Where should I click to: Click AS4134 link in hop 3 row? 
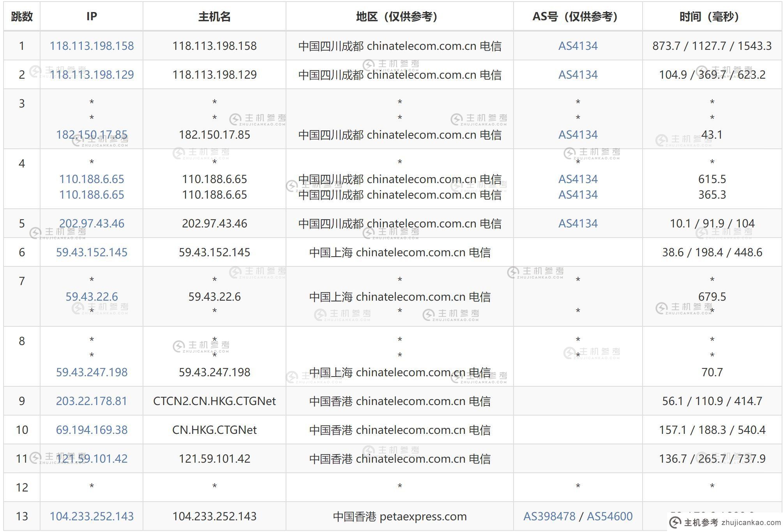[x=578, y=135]
